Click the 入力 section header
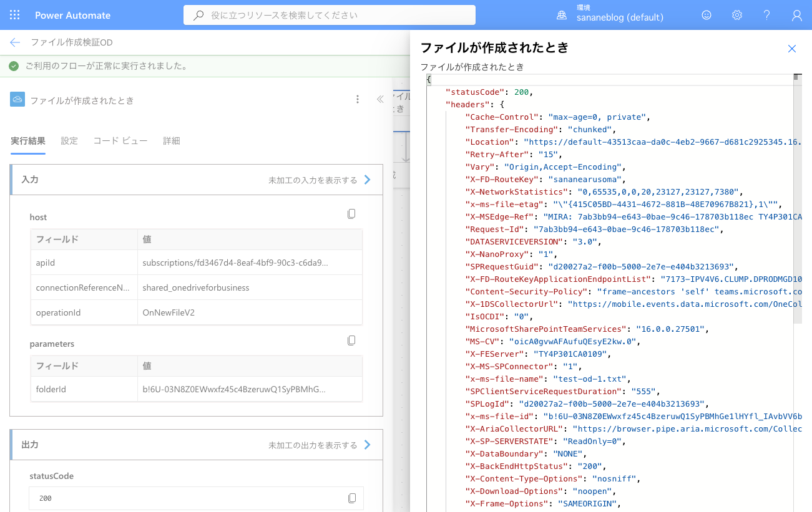 197,180
